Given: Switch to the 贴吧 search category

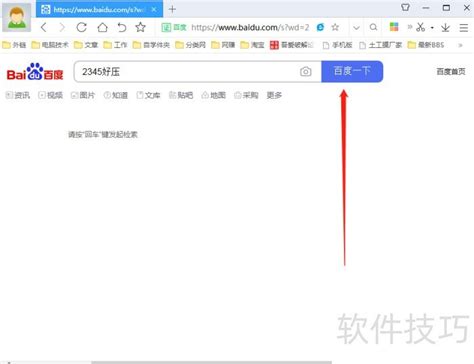Looking at the screenshot, I should 181,95.
